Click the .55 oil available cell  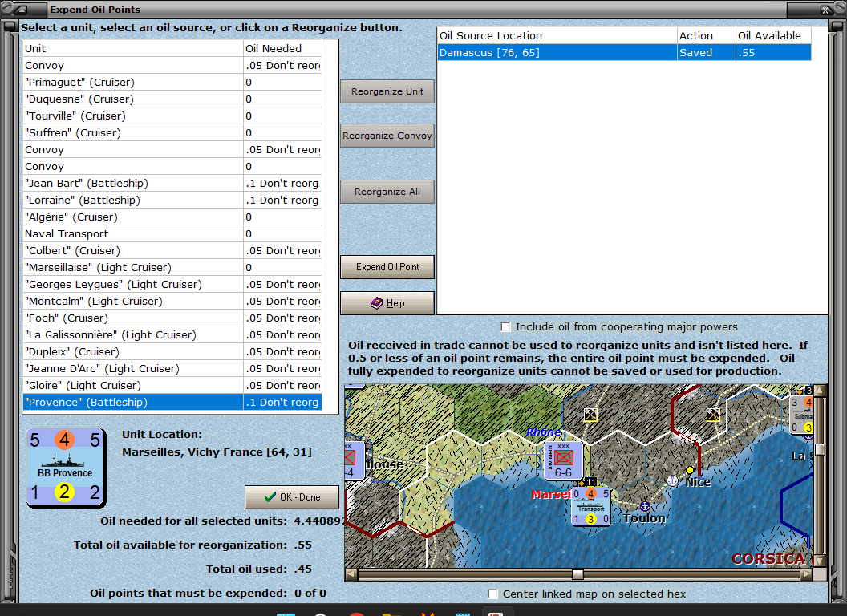pyautogui.click(x=773, y=52)
